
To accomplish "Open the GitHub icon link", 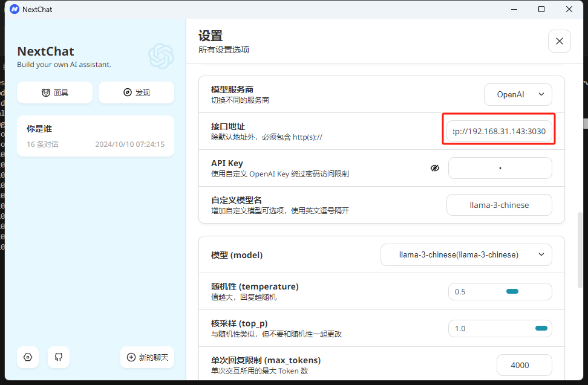I will [x=59, y=357].
